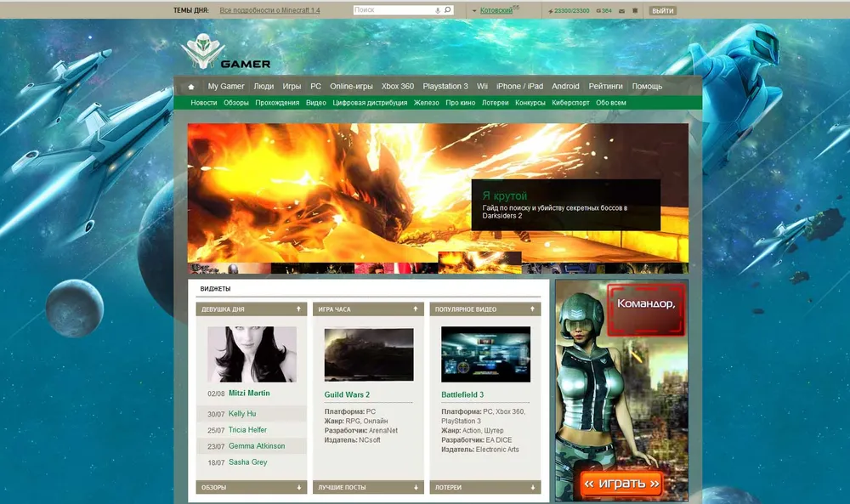Viewport: 850px width, 504px height.
Task: Go to the PC section
Action: point(315,86)
